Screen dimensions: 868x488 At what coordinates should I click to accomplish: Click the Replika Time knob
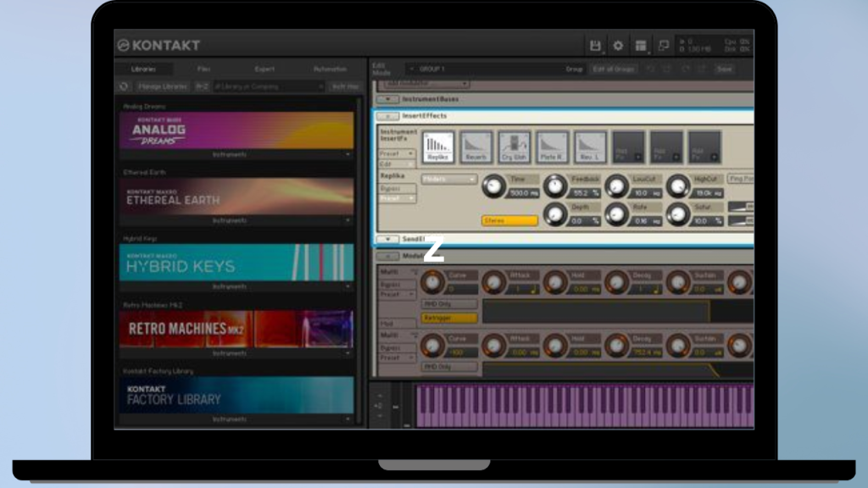click(x=493, y=186)
